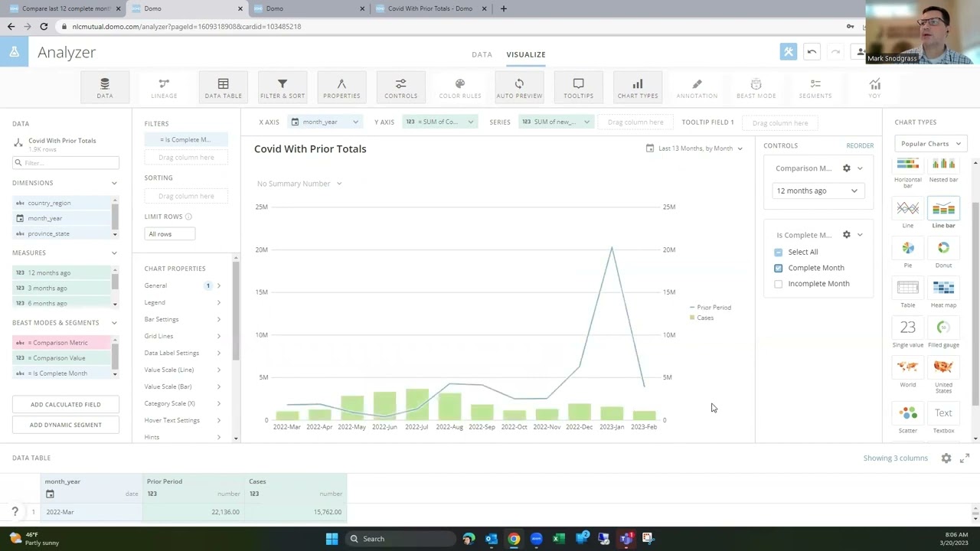
Task: Select the Single value chart type
Action: pos(908,333)
